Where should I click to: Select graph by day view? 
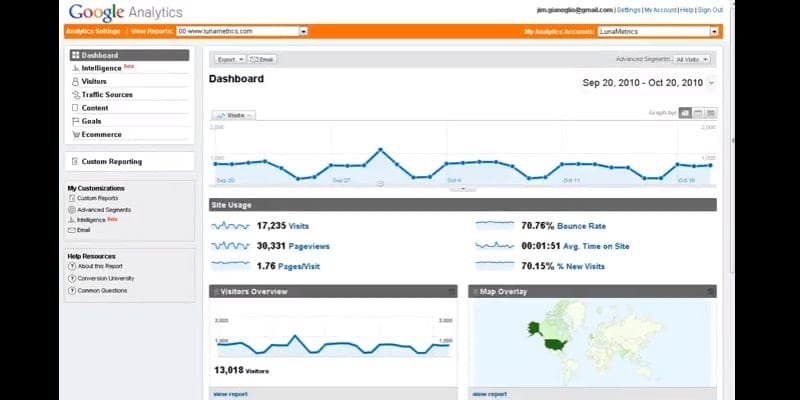click(x=685, y=113)
